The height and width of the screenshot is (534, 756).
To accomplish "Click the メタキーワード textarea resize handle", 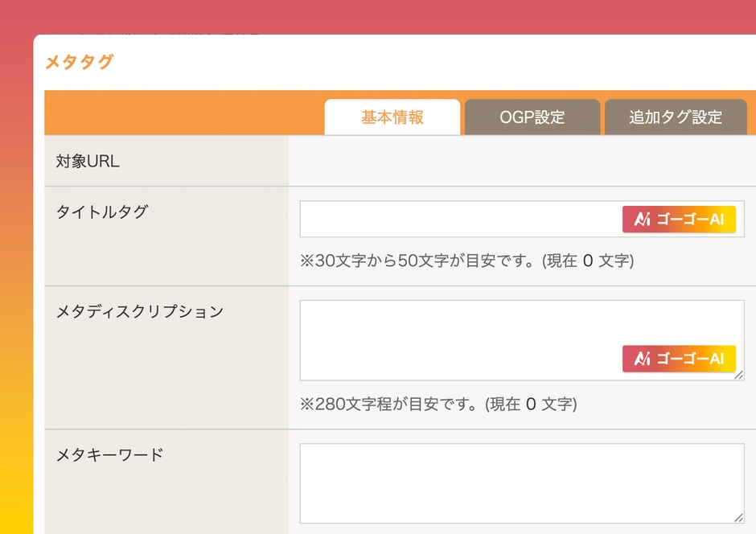I will point(739,516).
